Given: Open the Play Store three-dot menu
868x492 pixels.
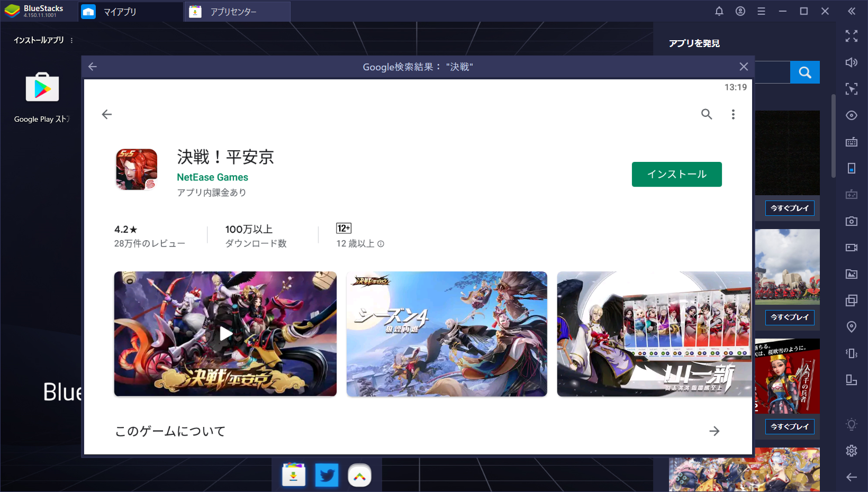Looking at the screenshot, I should click(733, 114).
